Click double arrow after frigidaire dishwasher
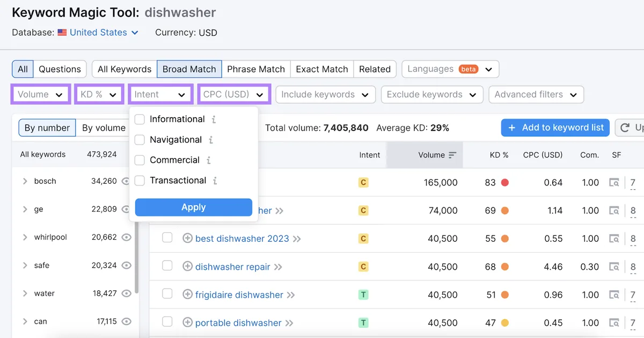 [291, 295]
